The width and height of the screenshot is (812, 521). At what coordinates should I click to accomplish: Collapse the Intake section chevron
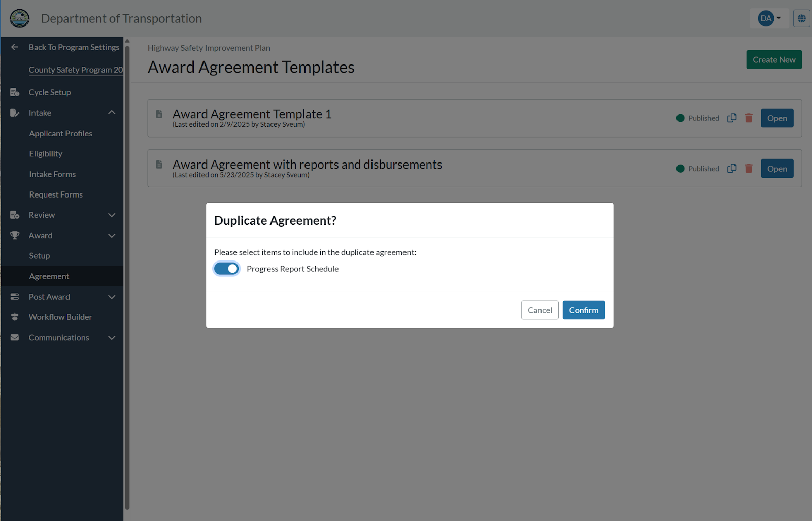click(112, 113)
